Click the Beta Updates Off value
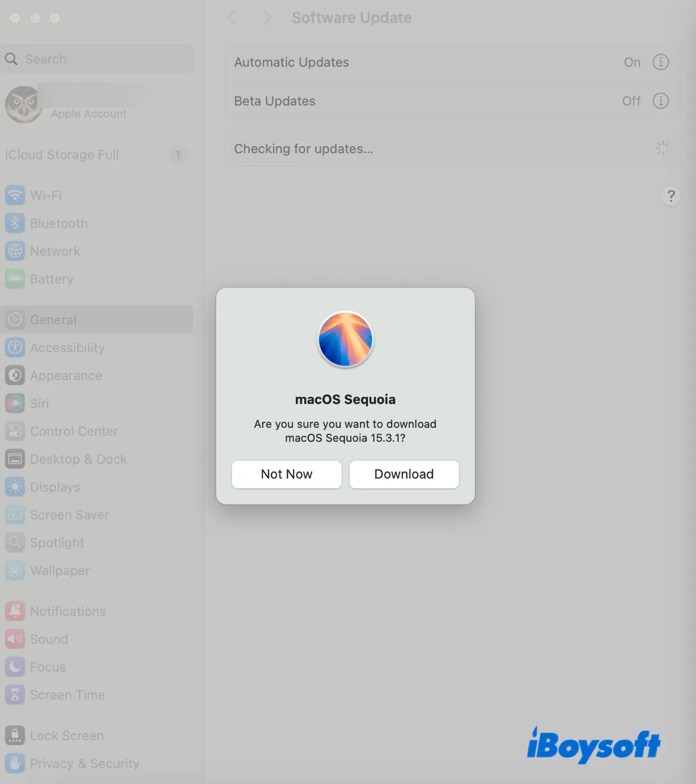 click(x=632, y=101)
